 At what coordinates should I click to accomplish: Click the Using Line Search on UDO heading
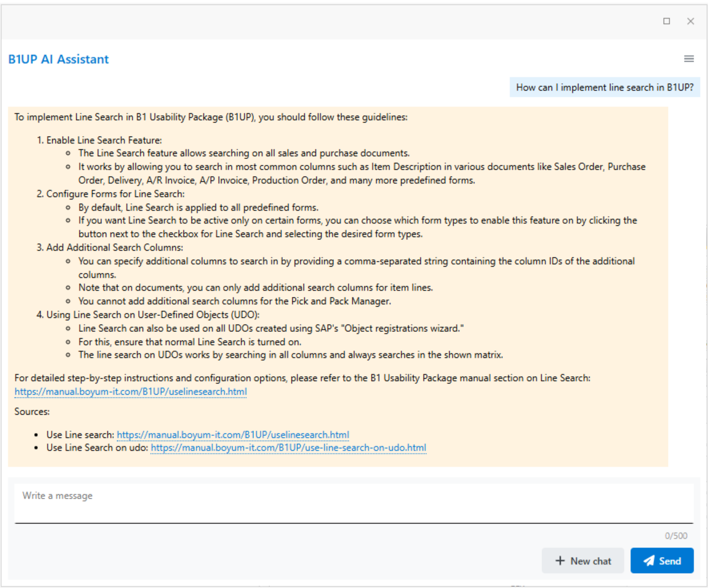[153, 315]
